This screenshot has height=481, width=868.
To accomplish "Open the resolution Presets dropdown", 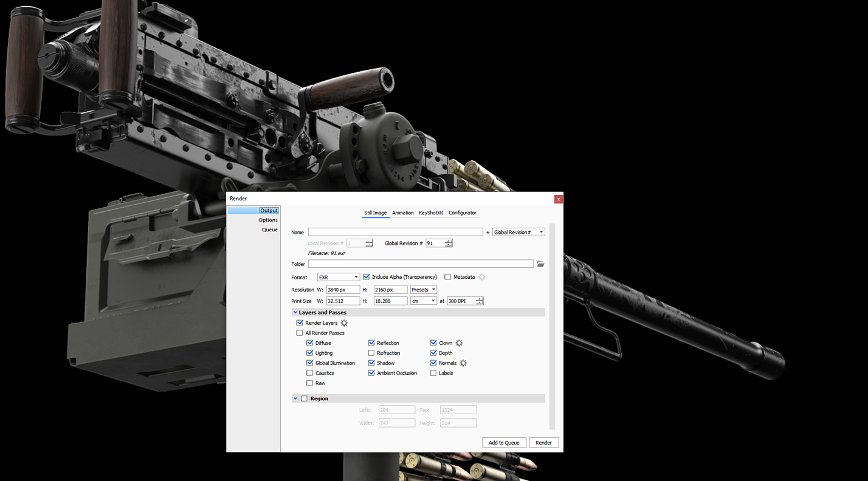I will click(x=424, y=289).
